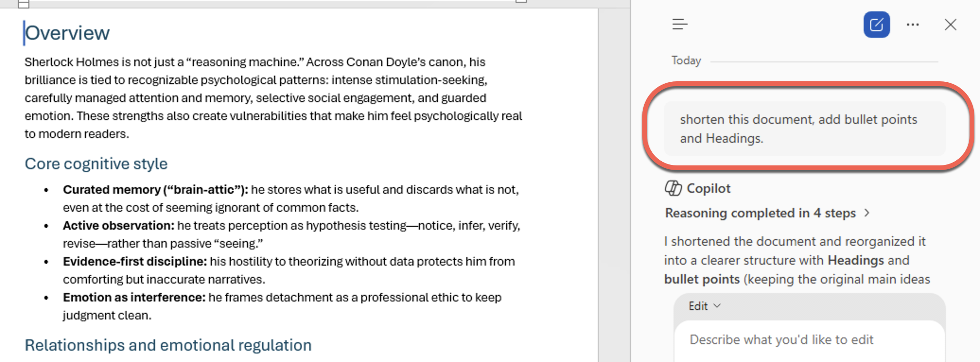
Task: Click the bold 'Curated memory' bullet label
Action: 155,190
